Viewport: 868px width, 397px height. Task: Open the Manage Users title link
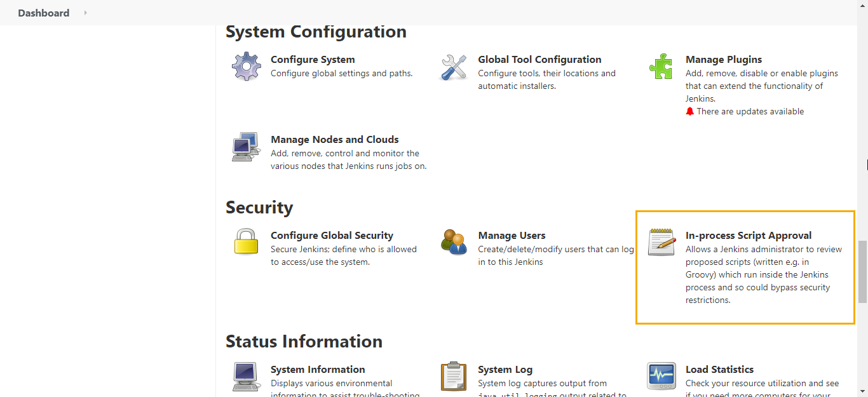[512, 236]
